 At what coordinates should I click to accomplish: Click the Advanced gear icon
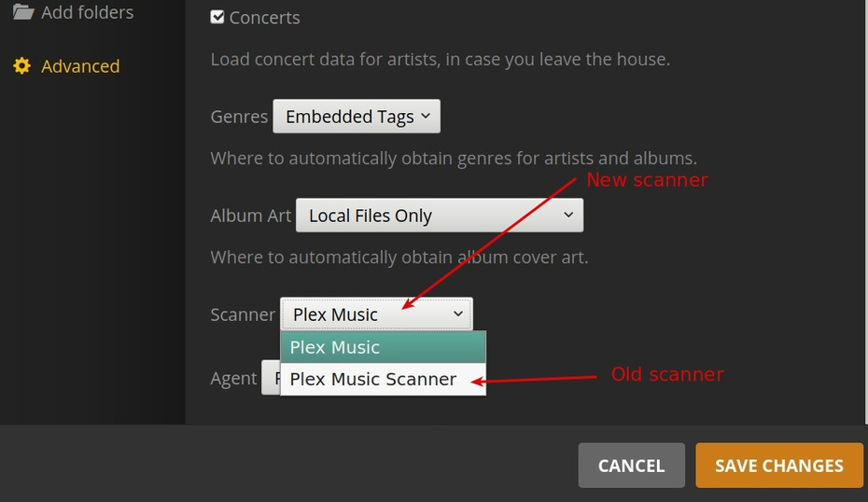click(21, 66)
